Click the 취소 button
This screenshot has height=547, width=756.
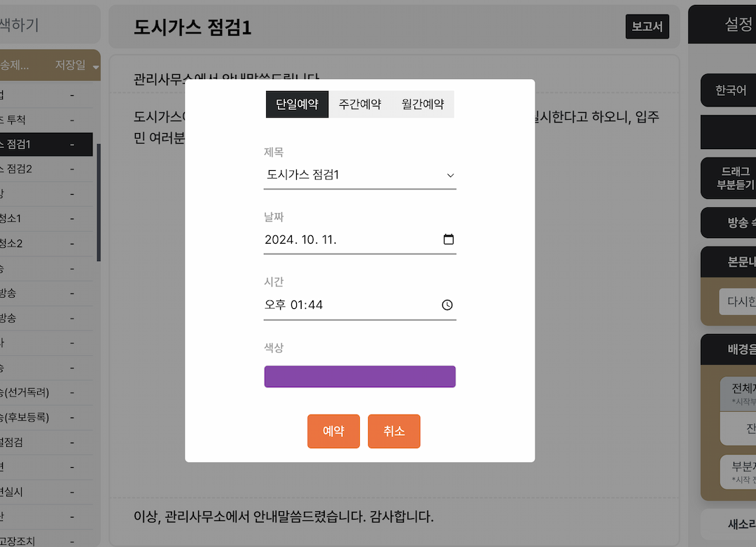coord(394,431)
